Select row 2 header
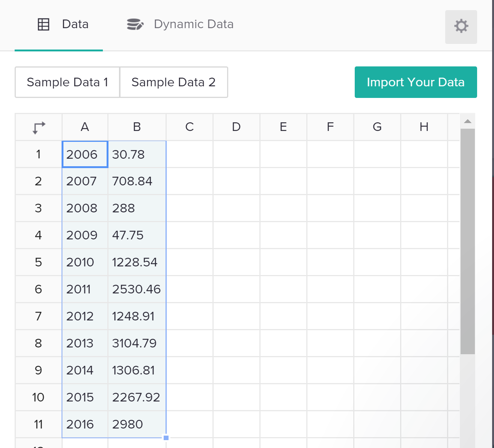 (39, 181)
